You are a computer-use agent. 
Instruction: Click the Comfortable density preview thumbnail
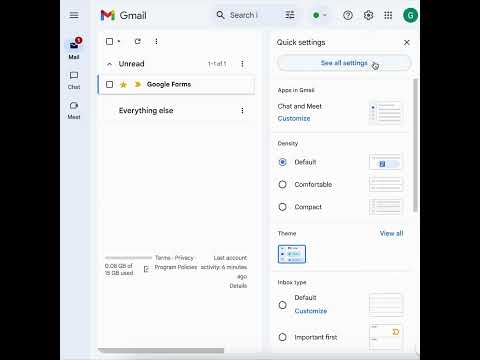click(x=385, y=184)
